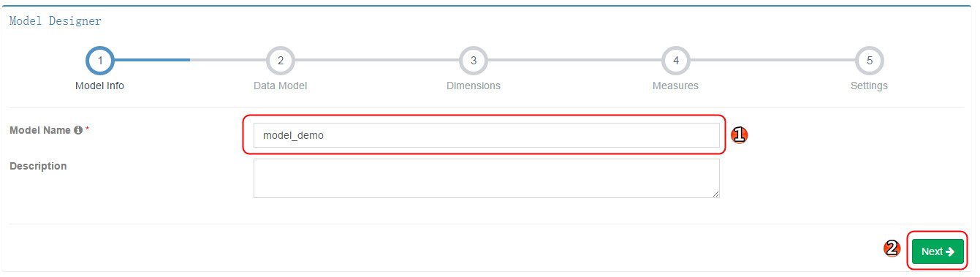980x277 pixels.
Task: Click the Model Designer title
Action: pos(56,21)
